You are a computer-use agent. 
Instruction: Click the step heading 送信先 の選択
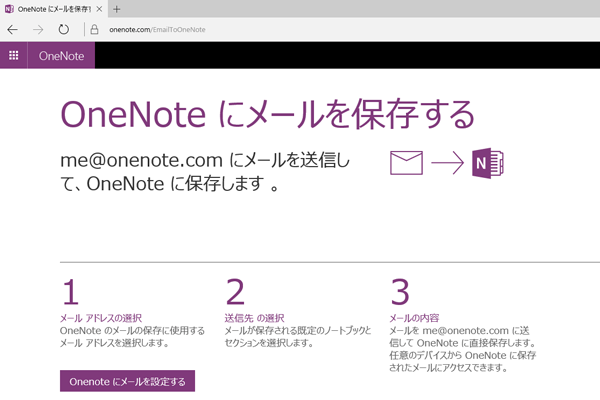coord(254,318)
